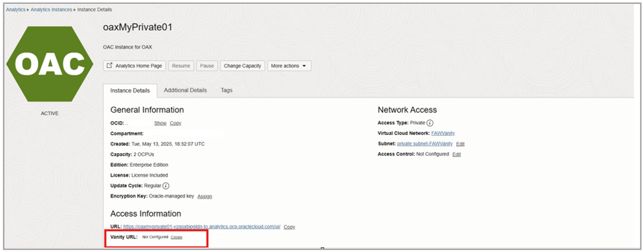Edit the Access Control setting
This screenshot has height=252, width=644.
coord(457,154)
